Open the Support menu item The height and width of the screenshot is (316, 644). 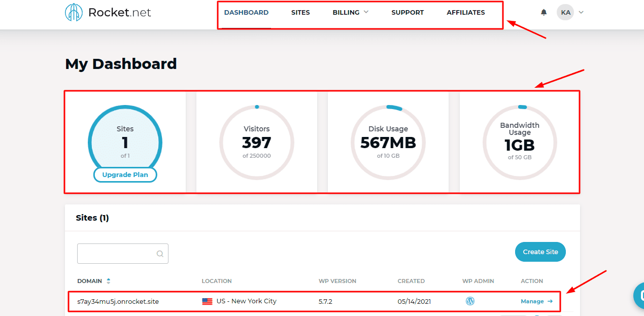[408, 13]
